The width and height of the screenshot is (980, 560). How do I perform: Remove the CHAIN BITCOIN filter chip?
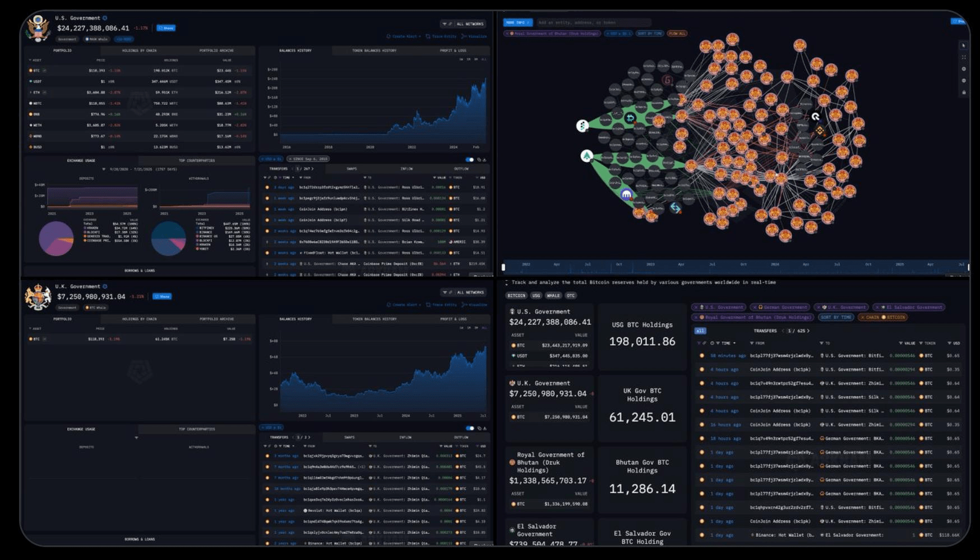[x=862, y=318]
